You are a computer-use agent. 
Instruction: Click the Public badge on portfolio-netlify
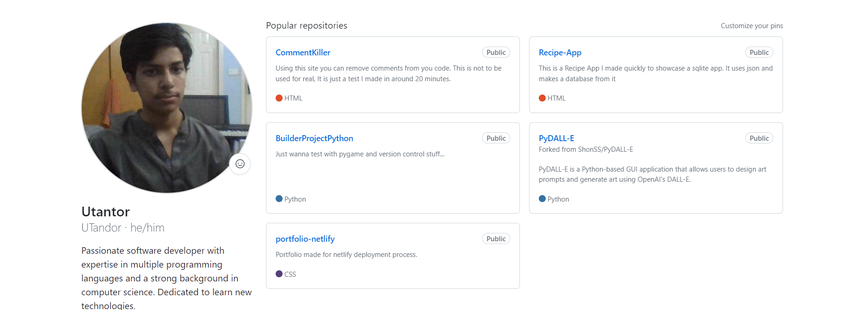(x=496, y=239)
